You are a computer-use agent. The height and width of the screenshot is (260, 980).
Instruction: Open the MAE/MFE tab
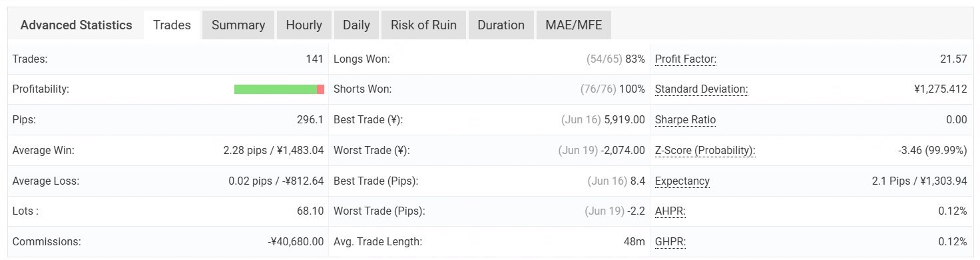pyautogui.click(x=573, y=25)
